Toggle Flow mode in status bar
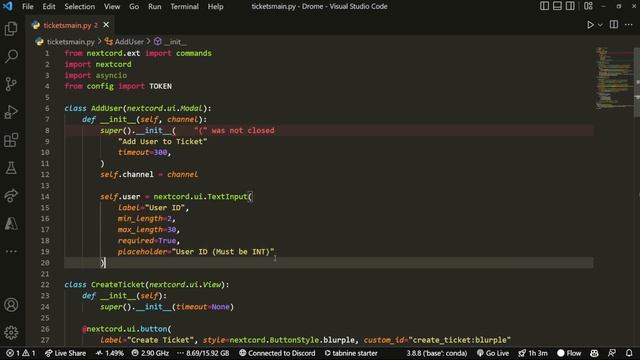The width and height of the screenshot is (640, 360). (569, 353)
